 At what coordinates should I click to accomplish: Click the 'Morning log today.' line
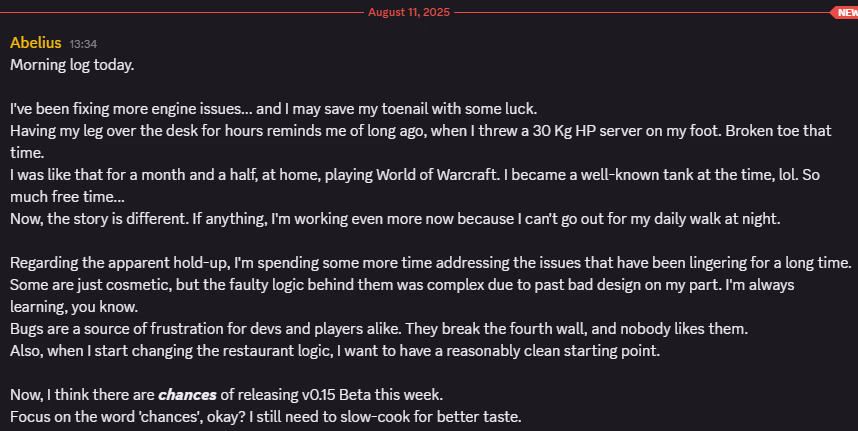(72, 65)
